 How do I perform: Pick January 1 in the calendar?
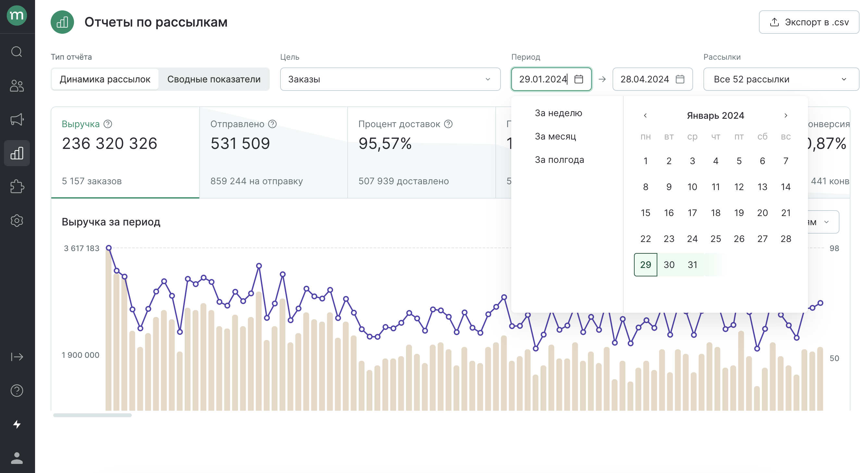[x=645, y=161]
